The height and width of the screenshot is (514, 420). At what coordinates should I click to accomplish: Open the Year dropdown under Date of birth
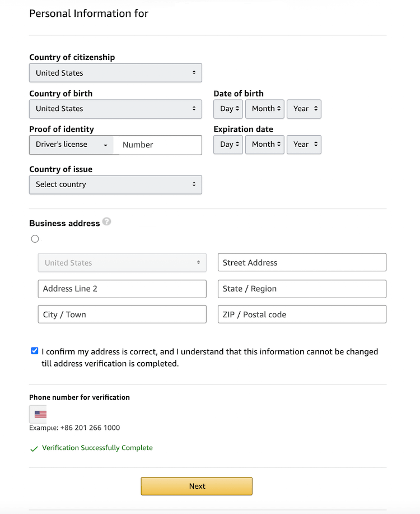coord(304,109)
